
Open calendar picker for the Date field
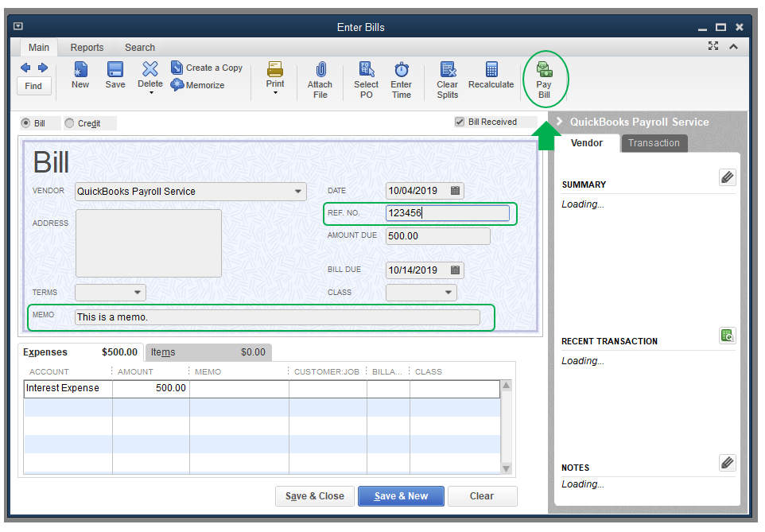[x=455, y=191]
